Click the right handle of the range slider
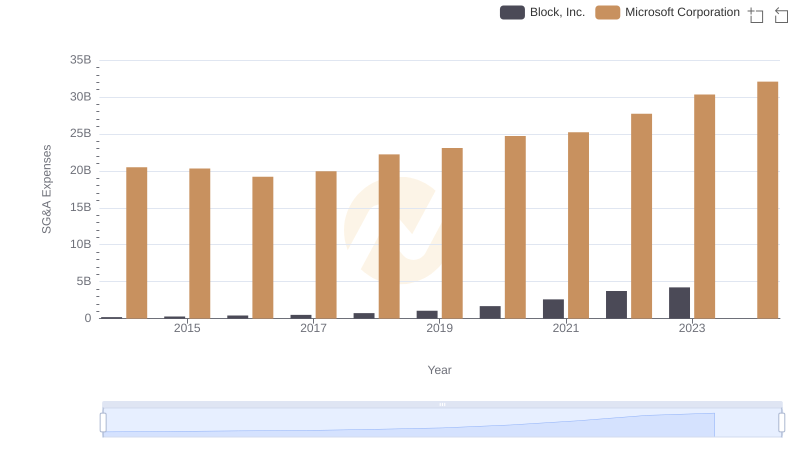The width and height of the screenshot is (800, 461). click(782, 423)
